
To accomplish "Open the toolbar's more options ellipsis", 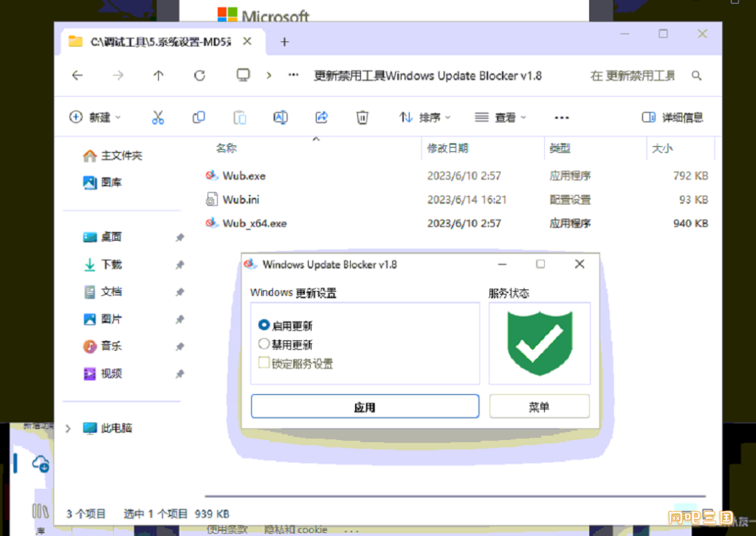I will 561,117.
